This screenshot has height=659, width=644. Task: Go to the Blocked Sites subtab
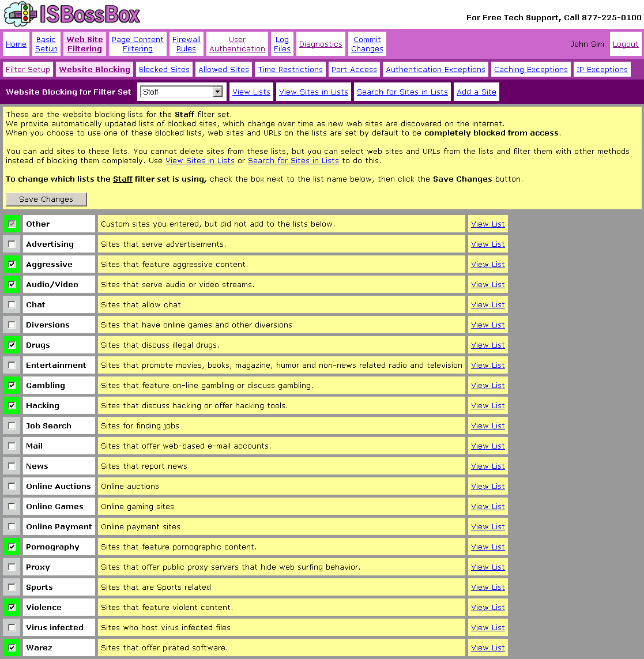(164, 70)
